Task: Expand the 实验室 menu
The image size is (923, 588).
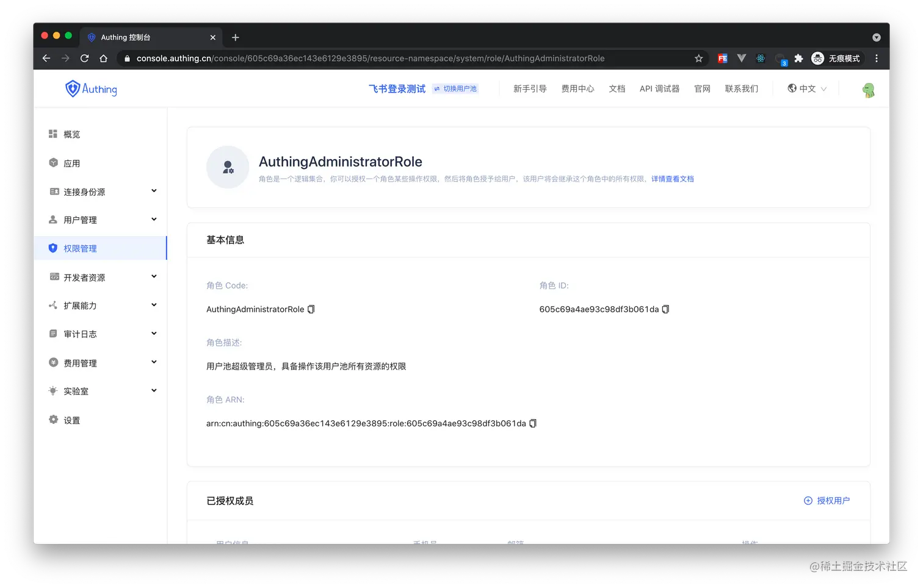Action: [x=100, y=391]
